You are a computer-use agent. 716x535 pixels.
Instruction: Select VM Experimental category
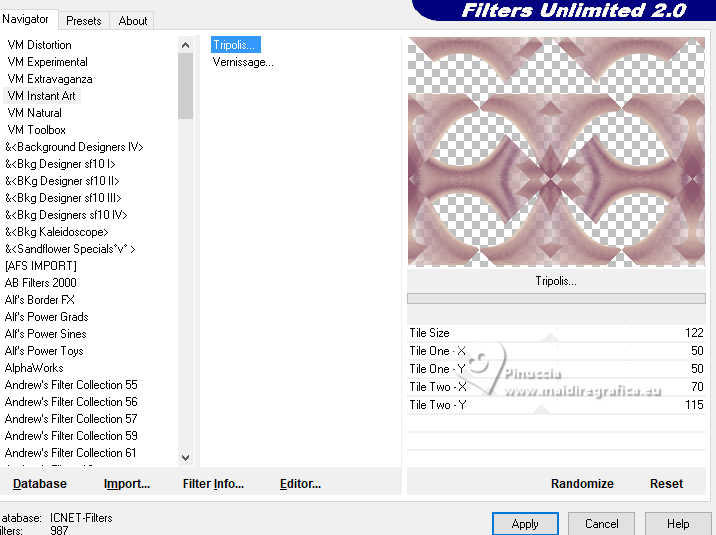pos(47,62)
